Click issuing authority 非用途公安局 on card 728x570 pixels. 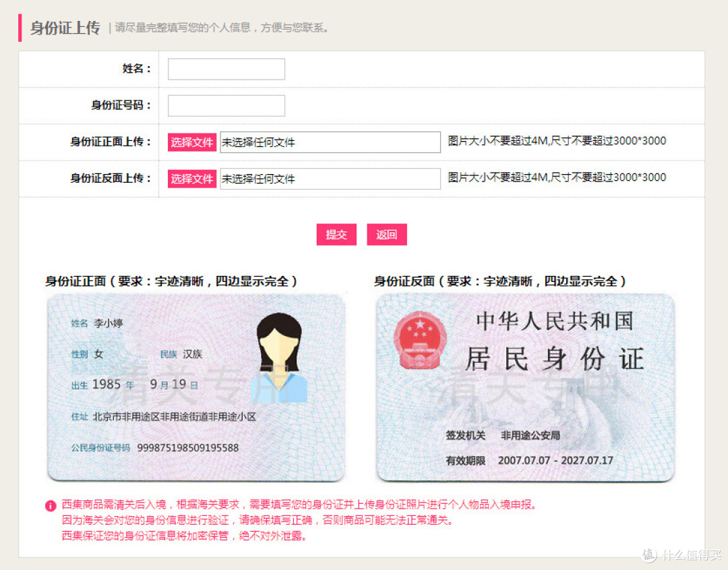click(x=530, y=435)
